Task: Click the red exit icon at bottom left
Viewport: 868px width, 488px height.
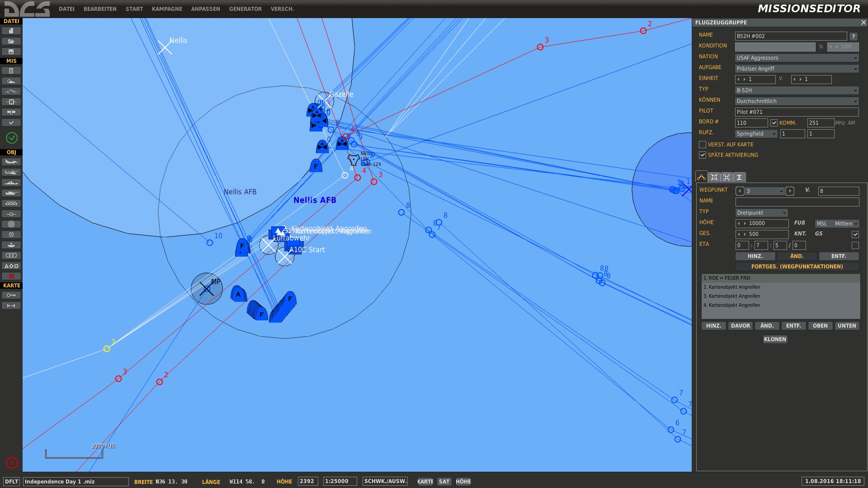Action: tap(12, 463)
